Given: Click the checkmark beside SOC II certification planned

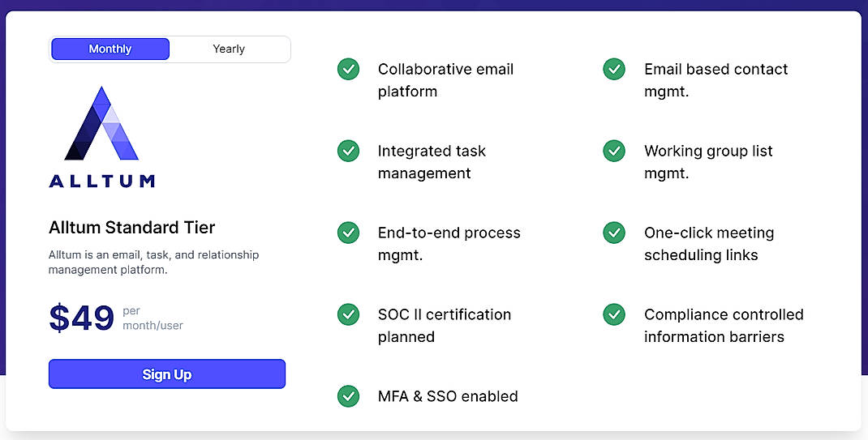Looking at the screenshot, I should (x=348, y=314).
